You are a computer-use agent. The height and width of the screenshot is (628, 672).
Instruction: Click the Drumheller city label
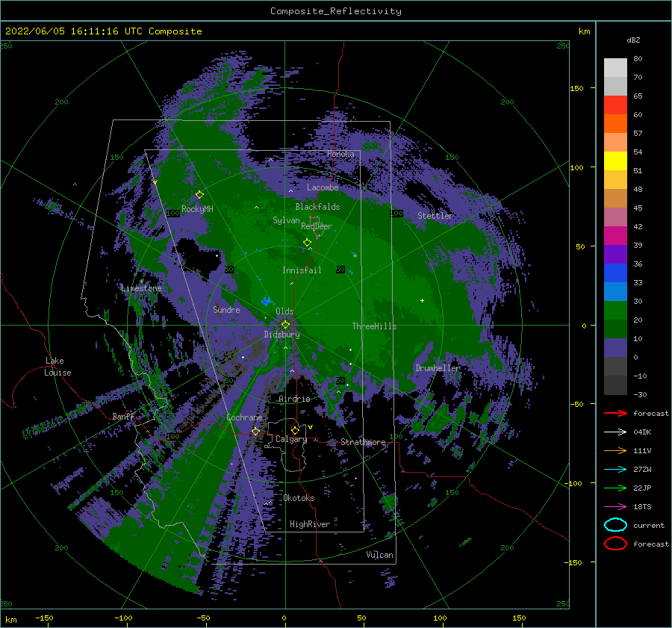coord(438,368)
